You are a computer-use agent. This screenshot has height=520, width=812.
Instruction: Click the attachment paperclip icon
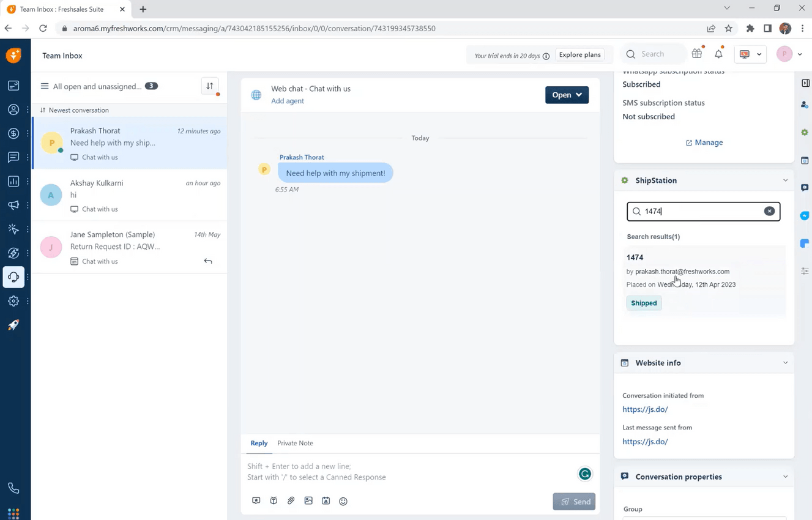point(291,500)
